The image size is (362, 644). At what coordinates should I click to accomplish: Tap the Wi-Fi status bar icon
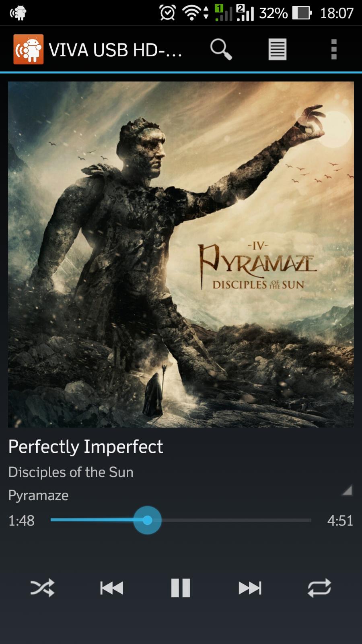(x=192, y=13)
